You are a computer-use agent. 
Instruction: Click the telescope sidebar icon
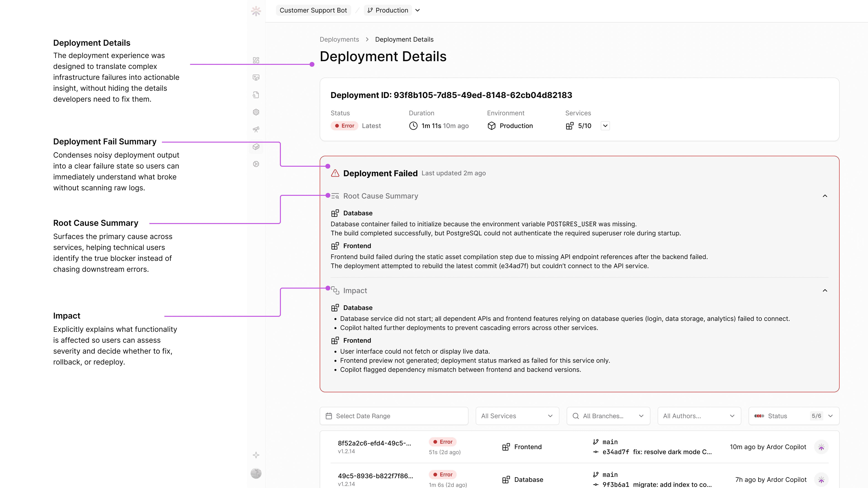click(256, 129)
